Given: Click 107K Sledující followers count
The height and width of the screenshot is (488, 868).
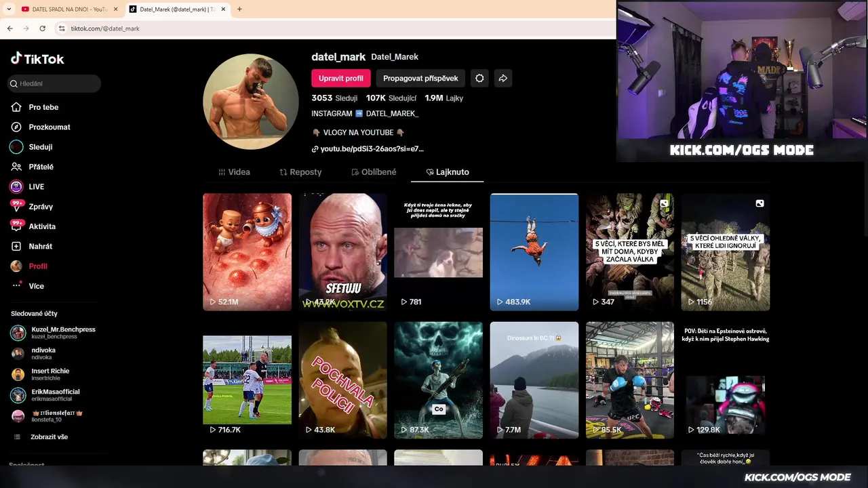Looking at the screenshot, I should 391,98.
